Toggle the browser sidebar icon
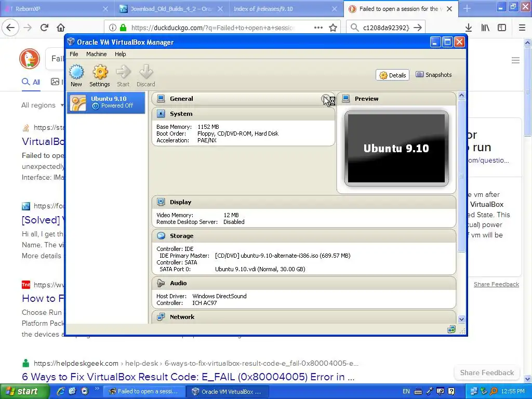Image resolution: width=532 pixels, height=399 pixels. (502, 28)
